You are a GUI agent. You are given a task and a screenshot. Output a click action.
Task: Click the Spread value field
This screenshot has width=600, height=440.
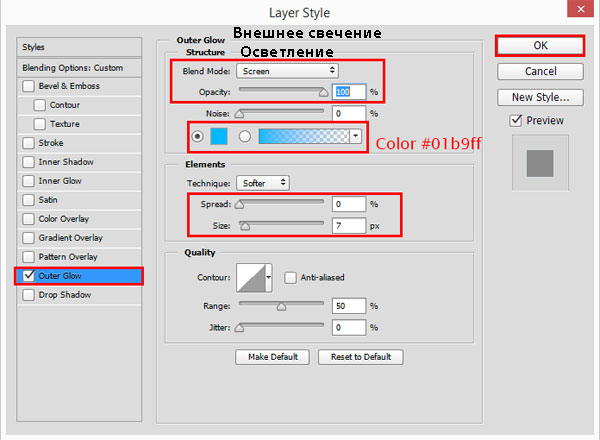point(349,204)
